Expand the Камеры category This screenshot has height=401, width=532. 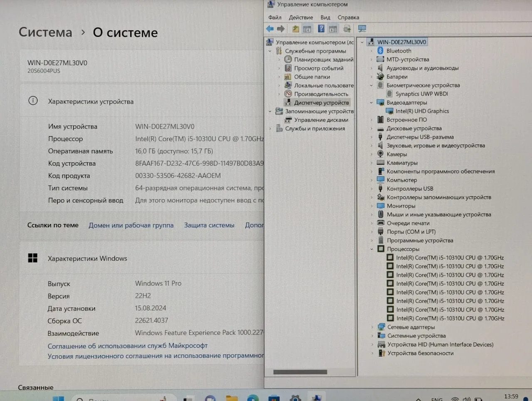[371, 154]
